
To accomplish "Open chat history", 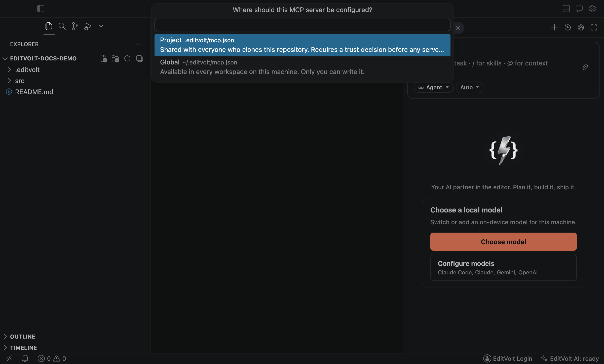I will pyautogui.click(x=568, y=27).
